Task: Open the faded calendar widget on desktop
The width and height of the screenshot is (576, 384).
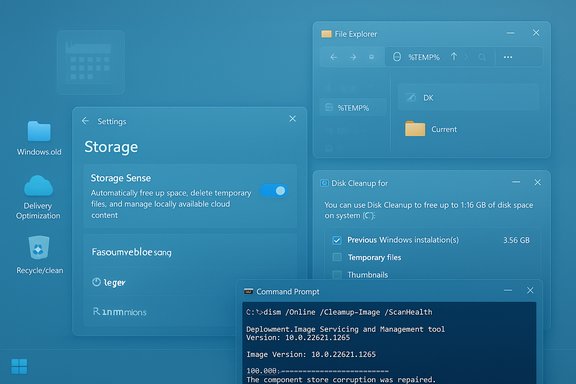Action: (91, 62)
